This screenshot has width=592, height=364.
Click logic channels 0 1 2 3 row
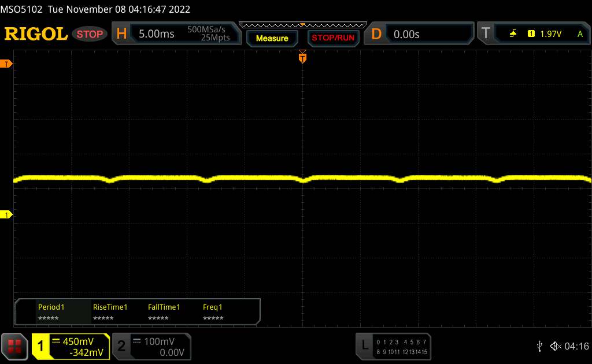(387, 342)
